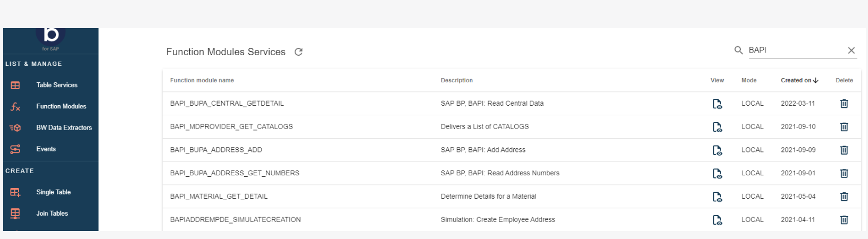The height and width of the screenshot is (239, 868).
Task: Delete BAPI_BUPA_ADDRESS_GET_NUMBERS module
Action: [844, 173]
